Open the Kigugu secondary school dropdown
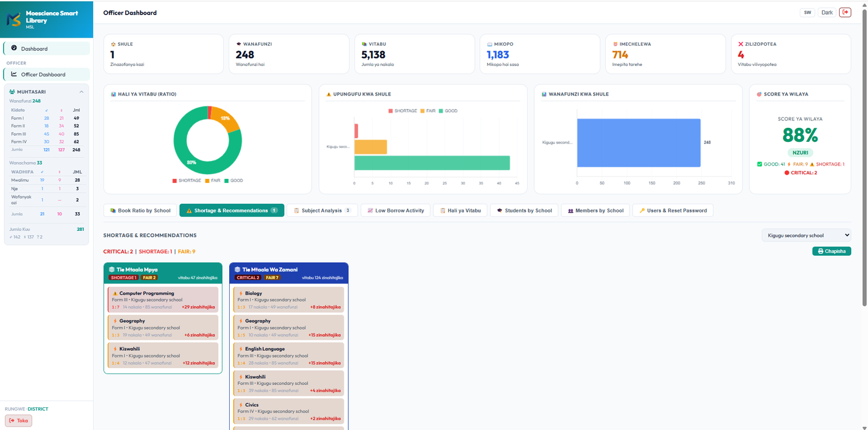868x430 pixels. coord(806,235)
